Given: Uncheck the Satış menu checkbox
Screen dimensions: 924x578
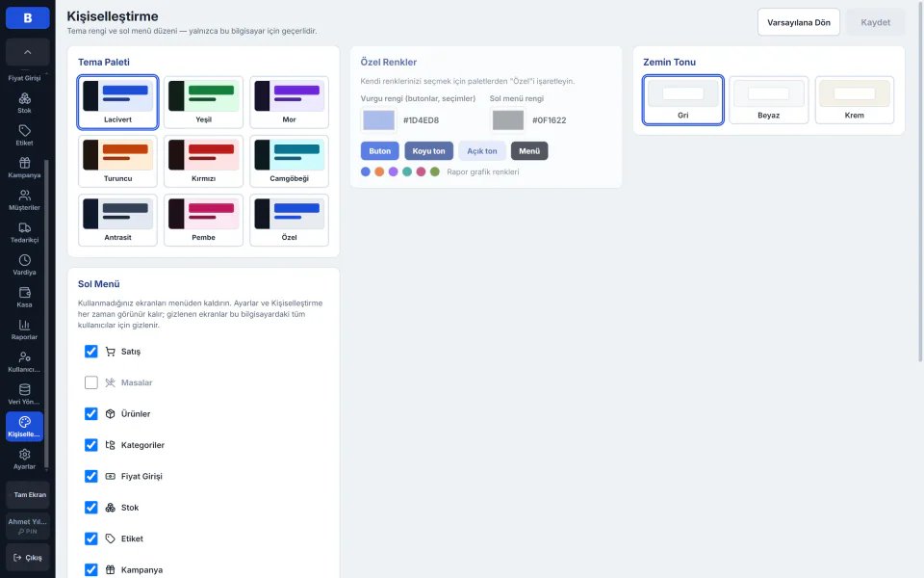Looking at the screenshot, I should click(x=90, y=352).
